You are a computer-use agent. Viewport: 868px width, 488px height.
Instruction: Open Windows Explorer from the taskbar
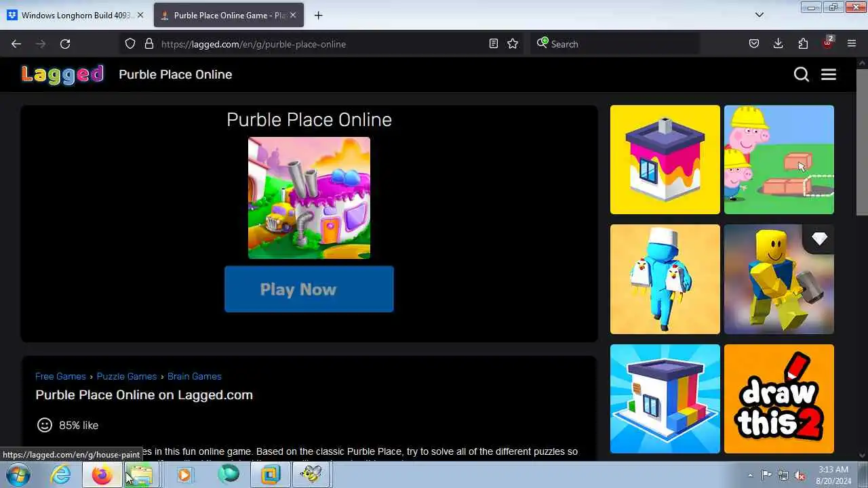(141, 475)
